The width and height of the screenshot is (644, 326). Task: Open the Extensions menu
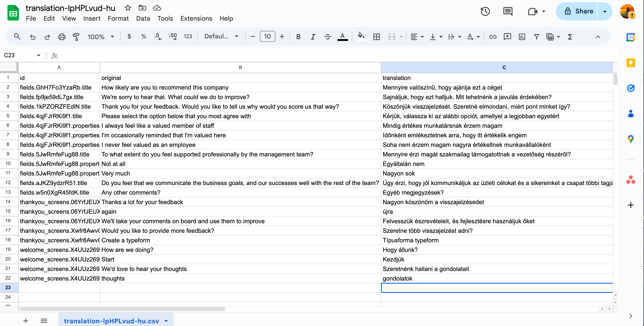coord(196,18)
